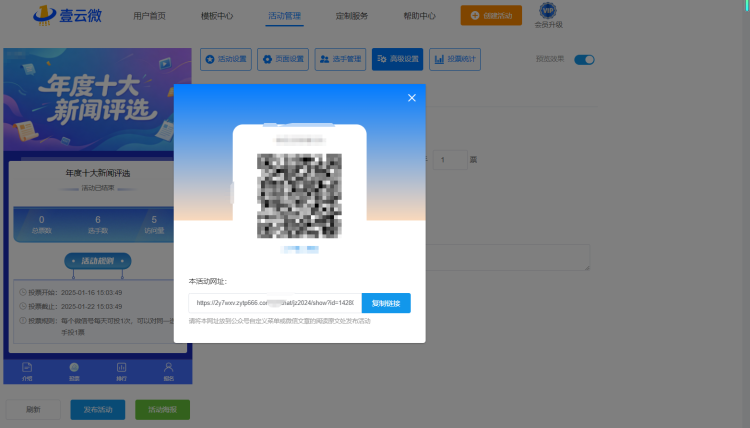The width and height of the screenshot is (750, 428).
Task: Click the 发布活动 blue button
Action: click(x=98, y=410)
